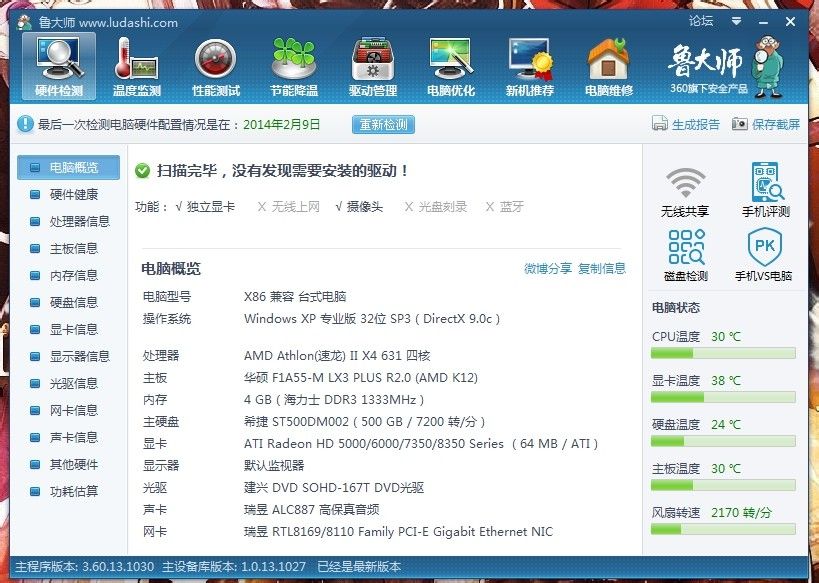Close the 鲁大师 window
This screenshot has width=819, height=583.
click(790, 22)
